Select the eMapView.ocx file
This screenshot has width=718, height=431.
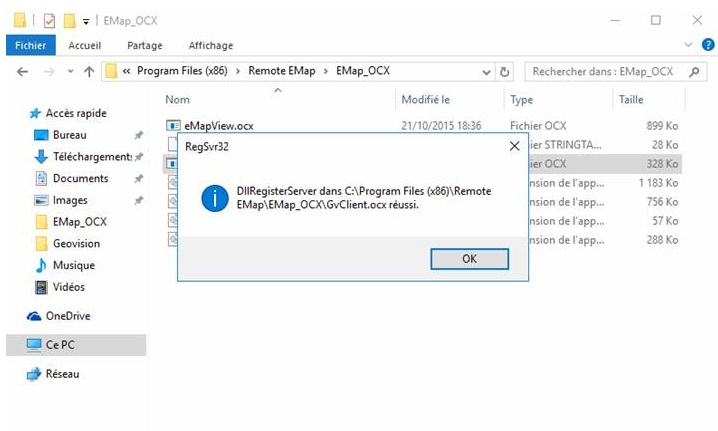(x=219, y=126)
